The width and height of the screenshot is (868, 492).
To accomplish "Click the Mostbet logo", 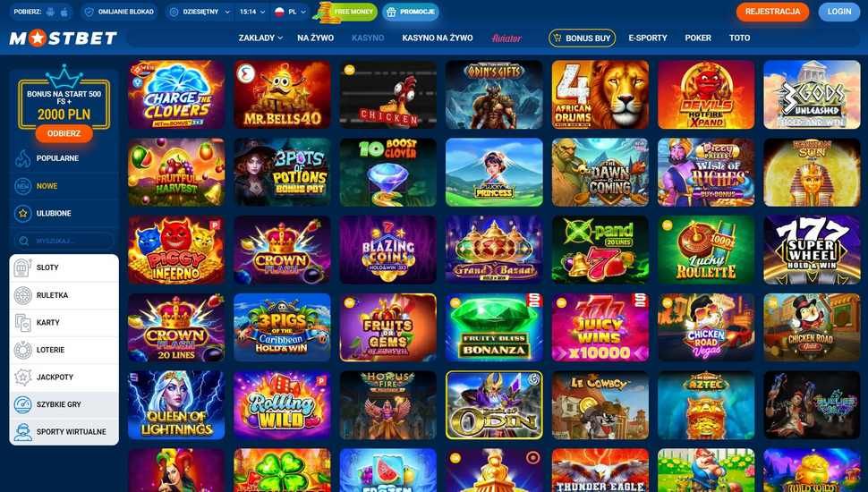I will [x=64, y=38].
